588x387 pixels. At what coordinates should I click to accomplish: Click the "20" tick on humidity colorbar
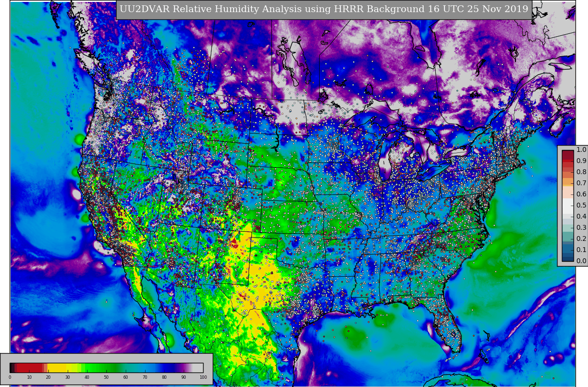click(48, 377)
